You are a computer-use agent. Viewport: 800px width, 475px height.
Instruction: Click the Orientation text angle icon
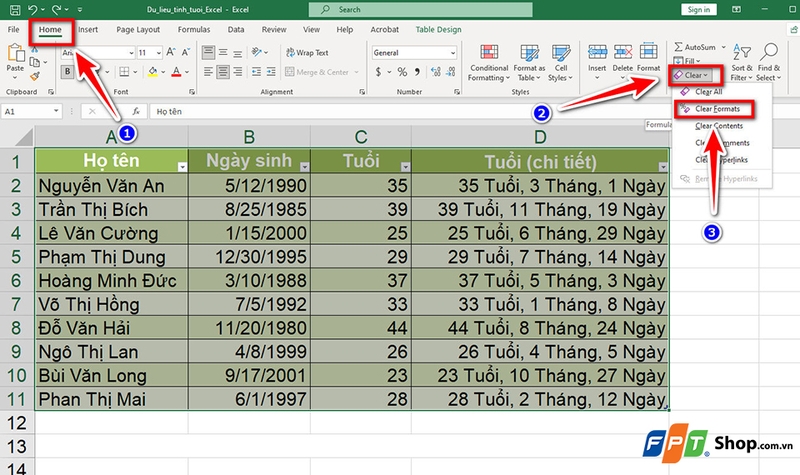click(x=257, y=52)
